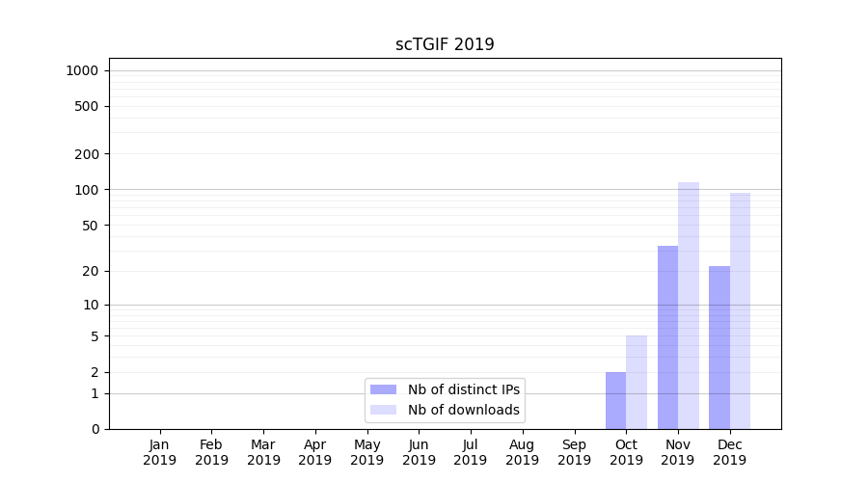Click the Jan 2019 x-axis label
Viewport: 868px width, 482px height.
(160, 452)
